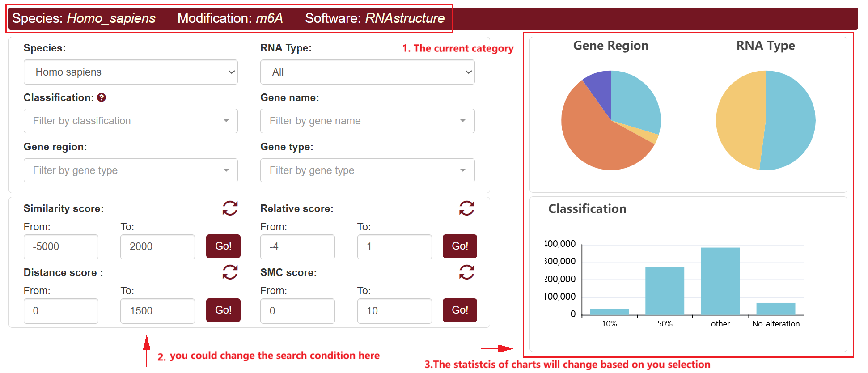Apply Distance score range with Go!

tap(223, 310)
